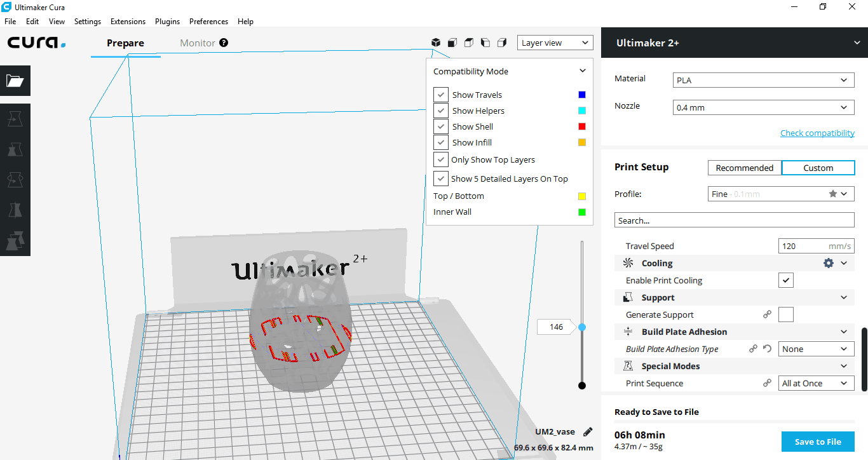Select the Move tool in left toolbar

[x=15, y=118]
